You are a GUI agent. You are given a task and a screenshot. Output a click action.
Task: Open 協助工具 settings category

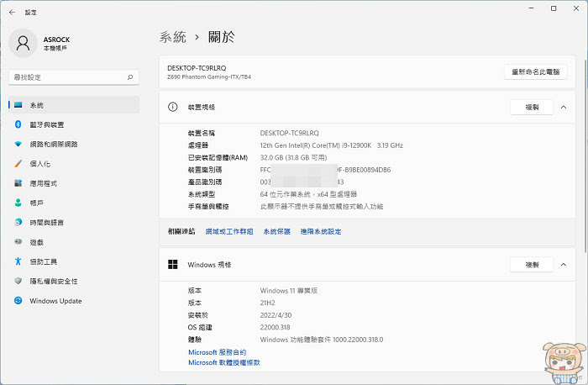pos(74,261)
